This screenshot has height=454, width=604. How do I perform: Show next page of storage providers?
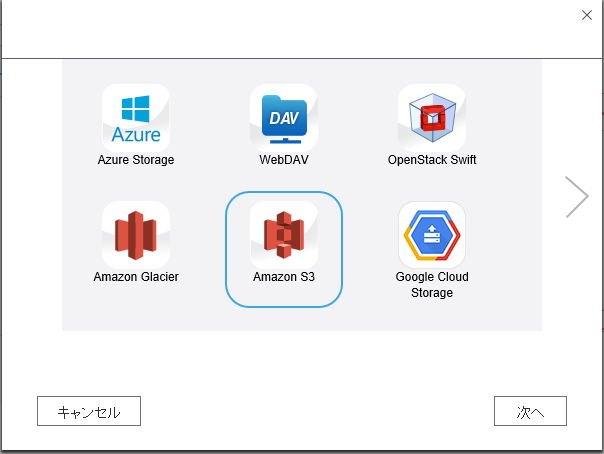pos(577,197)
